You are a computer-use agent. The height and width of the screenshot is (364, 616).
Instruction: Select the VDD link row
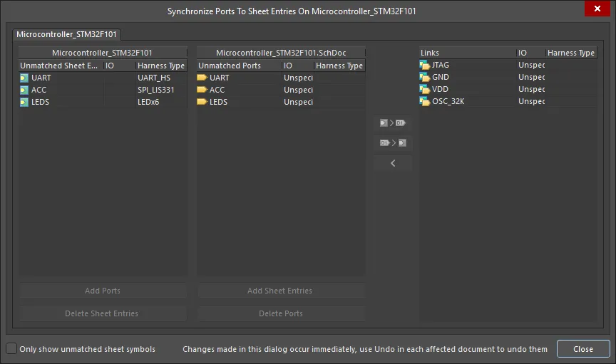(x=508, y=90)
